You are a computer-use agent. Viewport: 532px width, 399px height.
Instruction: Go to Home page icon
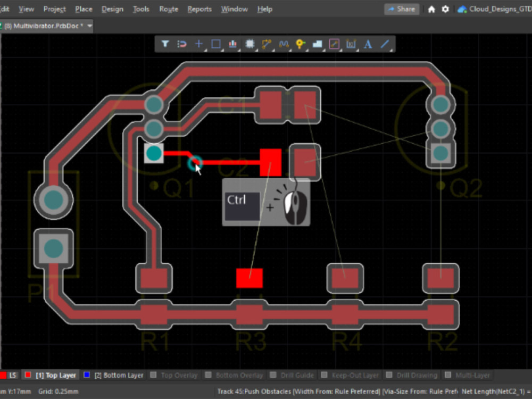click(431, 9)
